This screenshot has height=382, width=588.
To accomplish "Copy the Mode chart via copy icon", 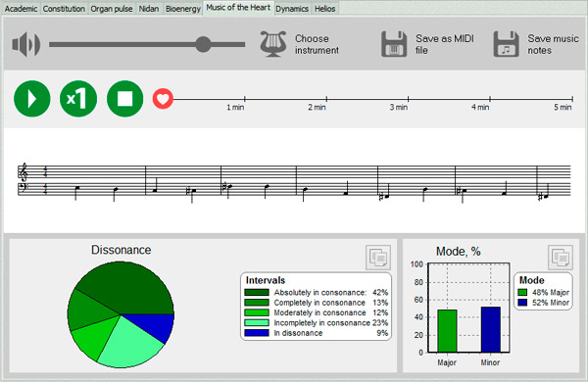I will tap(561, 258).
